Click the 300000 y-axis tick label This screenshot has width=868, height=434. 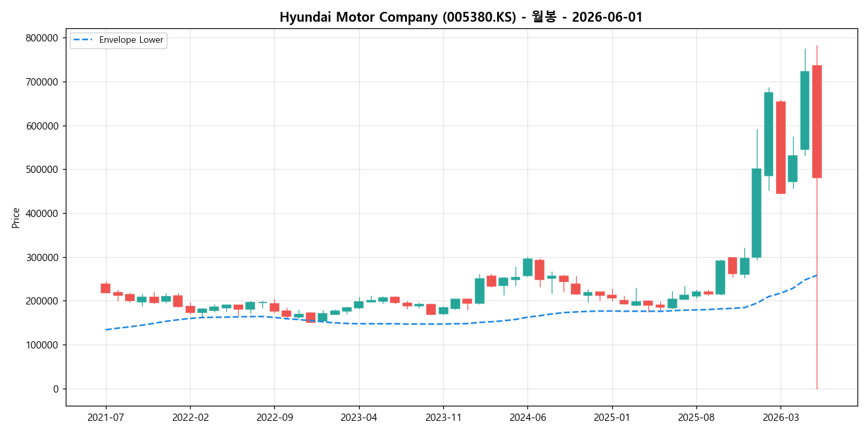point(42,257)
